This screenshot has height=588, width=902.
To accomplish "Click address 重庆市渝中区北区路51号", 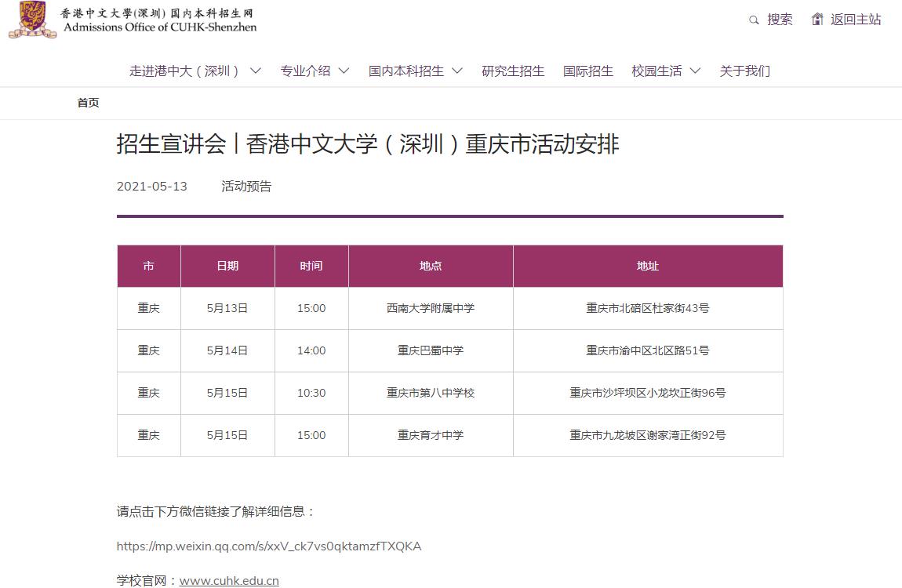I will click(x=648, y=350).
